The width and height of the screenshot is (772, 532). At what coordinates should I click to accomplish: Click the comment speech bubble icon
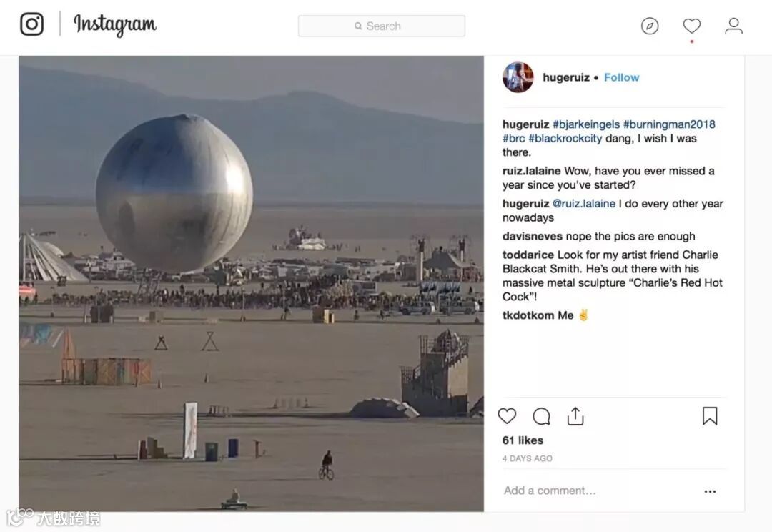(x=542, y=416)
